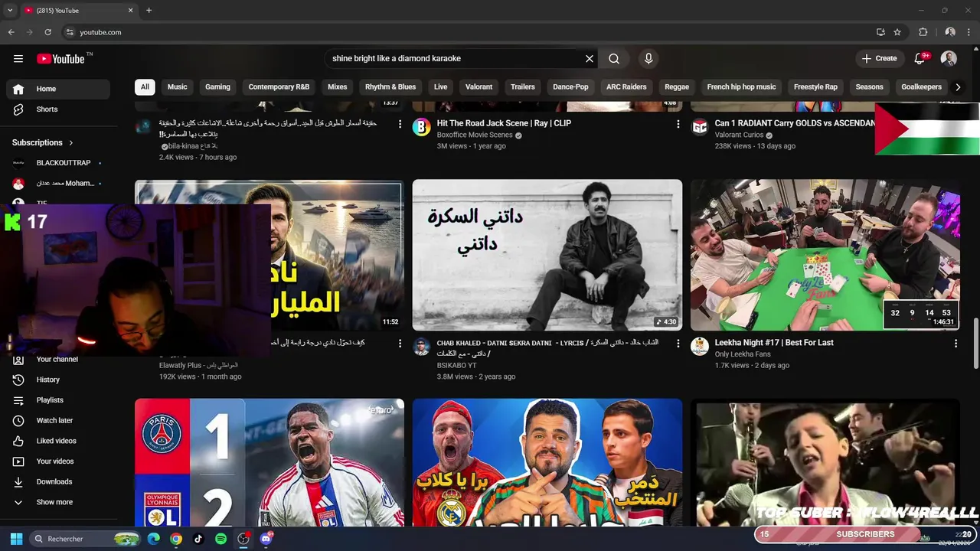Expand Show more in sidebar

(58, 502)
